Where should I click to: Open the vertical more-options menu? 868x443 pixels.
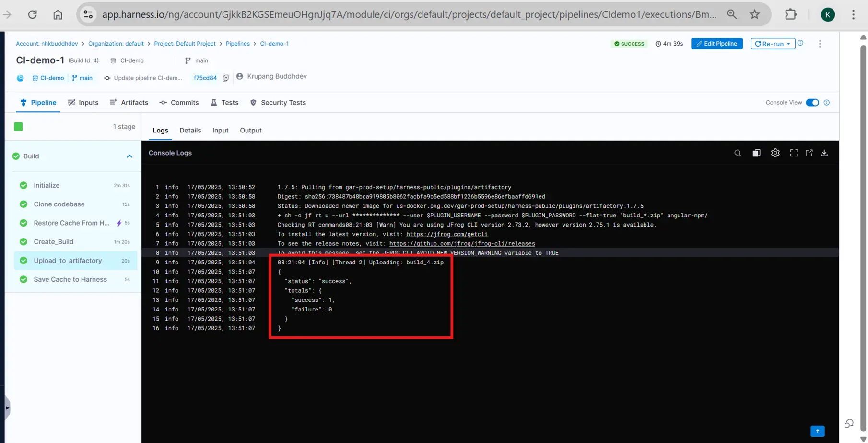click(x=820, y=44)
